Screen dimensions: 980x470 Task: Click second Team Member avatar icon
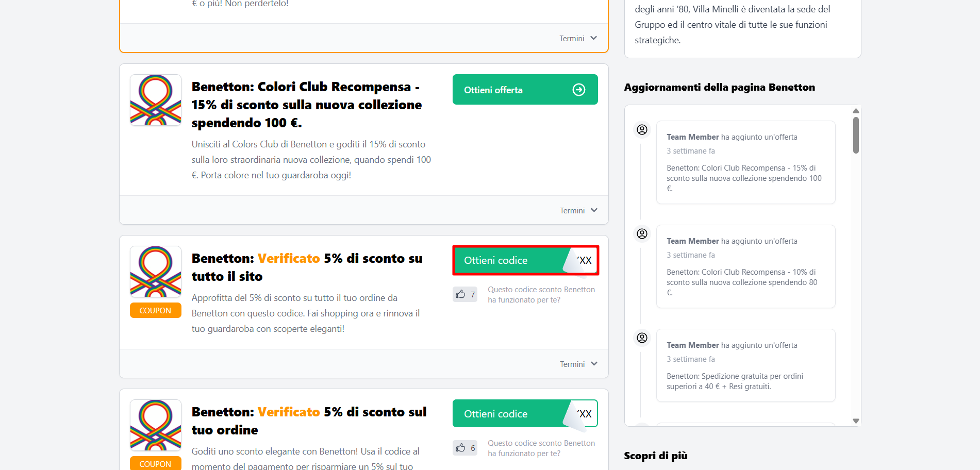(642, 233)
